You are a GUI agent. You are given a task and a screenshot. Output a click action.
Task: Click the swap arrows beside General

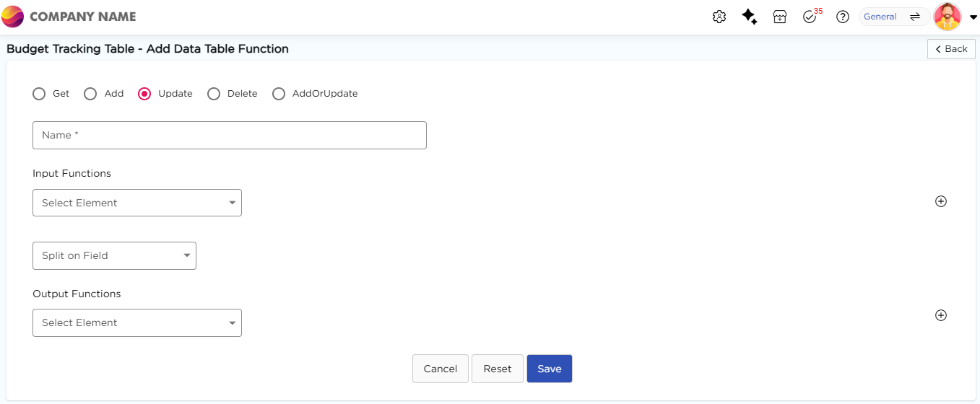[x=914, y=17]
